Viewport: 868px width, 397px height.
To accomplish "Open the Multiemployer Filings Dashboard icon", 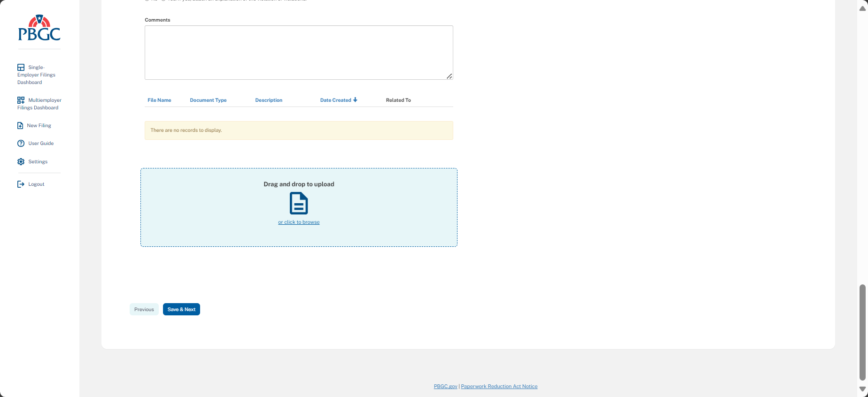I will point(21,100).
